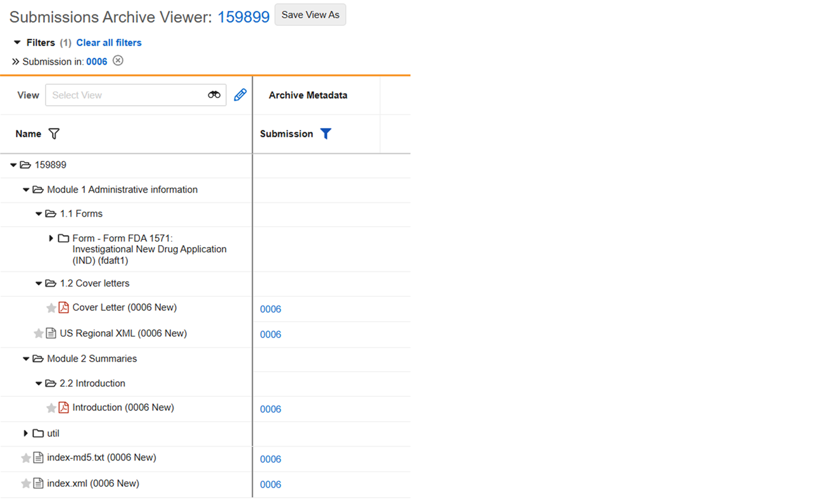The image size is (833, 504).
Task: Open submission 0006 link for Introduction
Action: [270, 409]
